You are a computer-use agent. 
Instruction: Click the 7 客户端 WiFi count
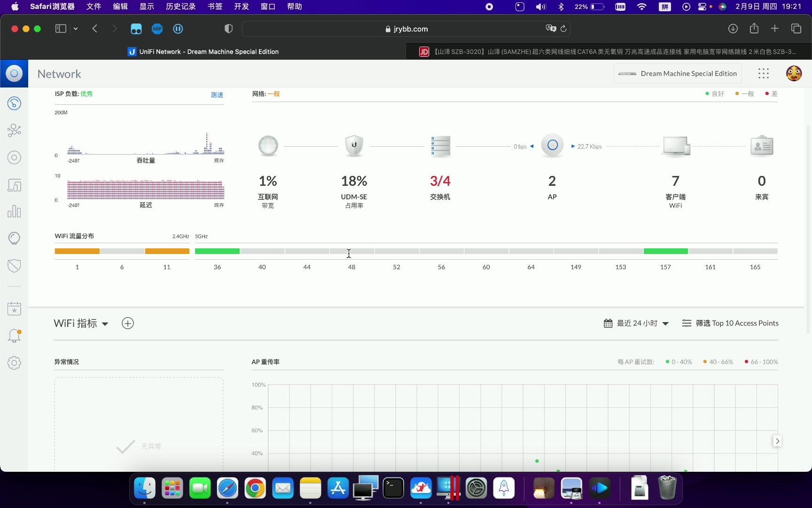[676, 181]
